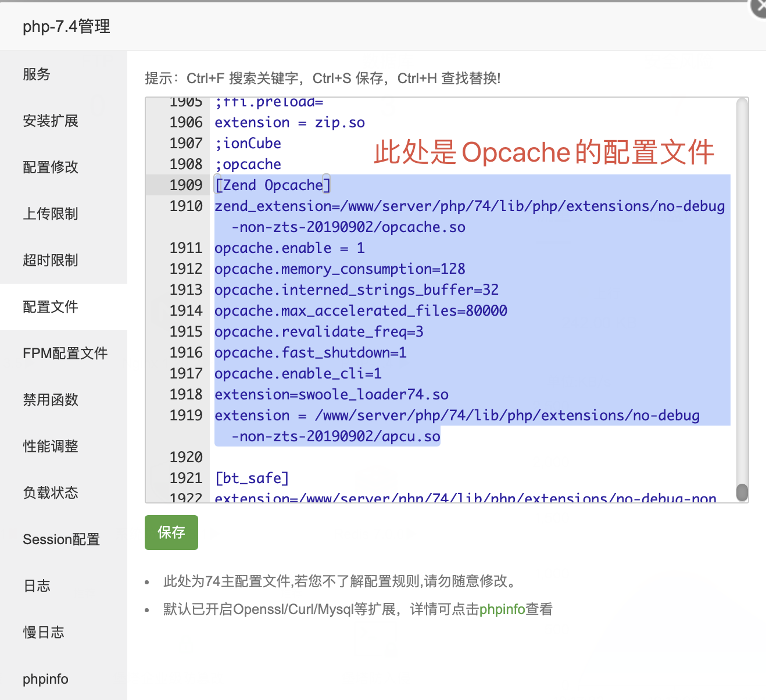Place cursor on opcache.enable = 1 line
This screenshot has height=700, width=766.
pos(289,248)
